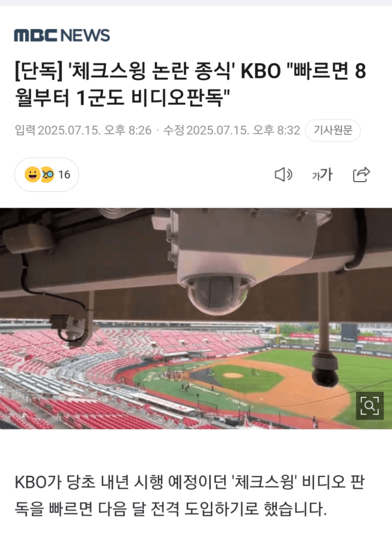The width and height of the screenshot is (392, 551).
Task: Play article audio with speaker icon
Action: pos(284,175)
